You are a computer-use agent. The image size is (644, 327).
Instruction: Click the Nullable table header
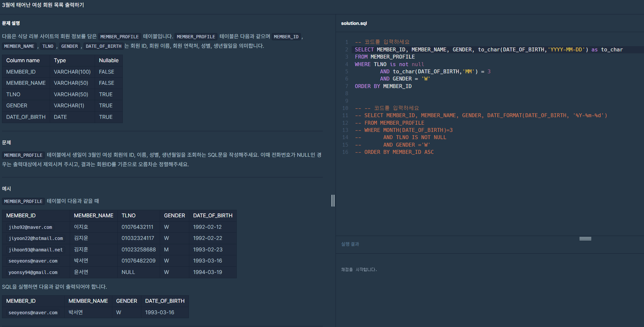pos(109,60)
